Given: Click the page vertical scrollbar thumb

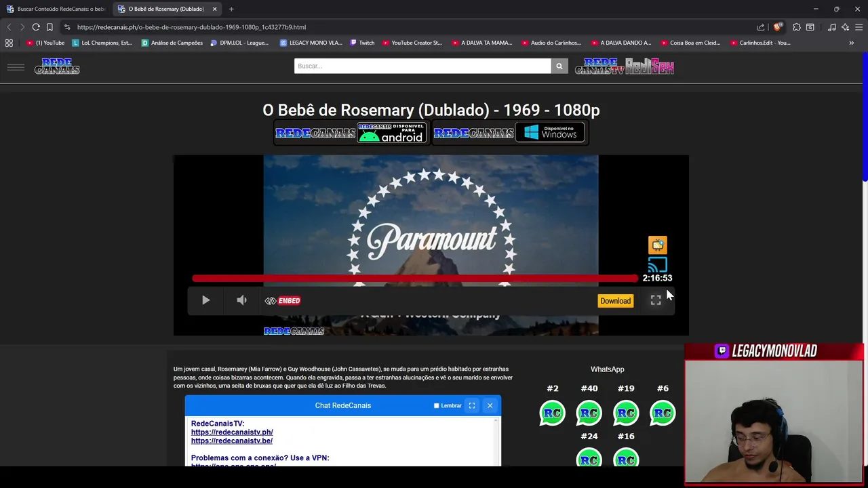Looking at the screenshot, I should point(865,117).
